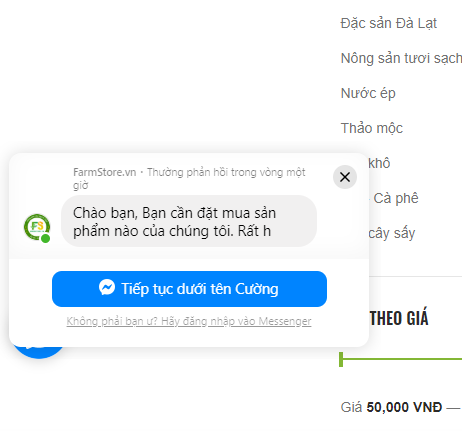Screen dimensions: 462x431
Task: Close the FarmStore chat popup
Action: click(x=345, y=177)
